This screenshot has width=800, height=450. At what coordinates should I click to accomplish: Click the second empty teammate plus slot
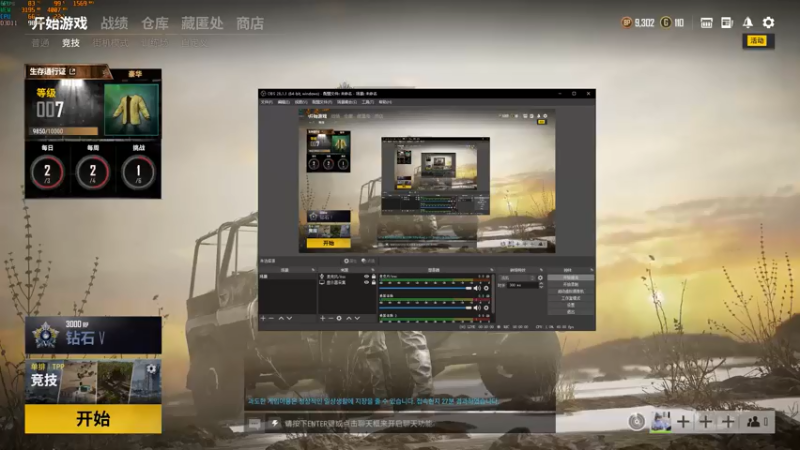point(706,422)
